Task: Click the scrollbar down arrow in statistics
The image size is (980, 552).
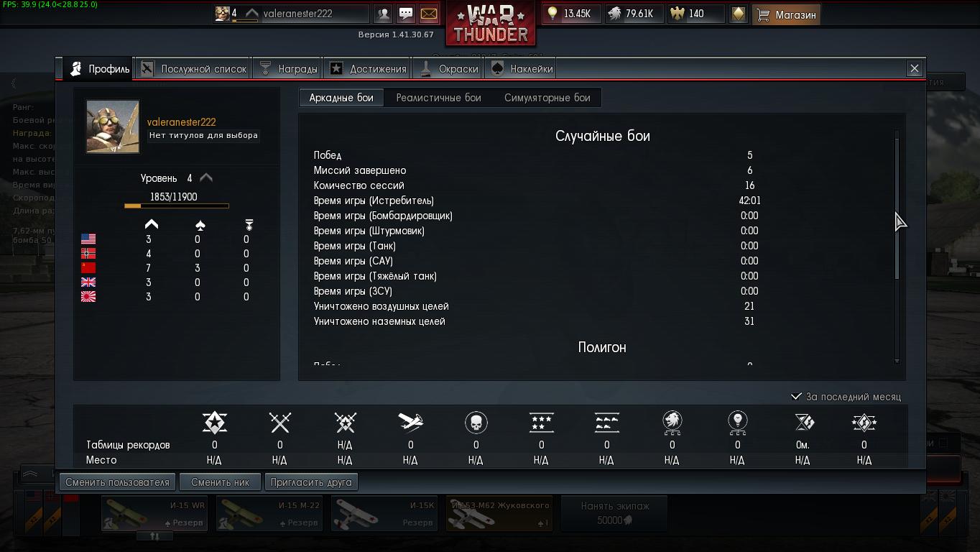Action: pos(897,361)
